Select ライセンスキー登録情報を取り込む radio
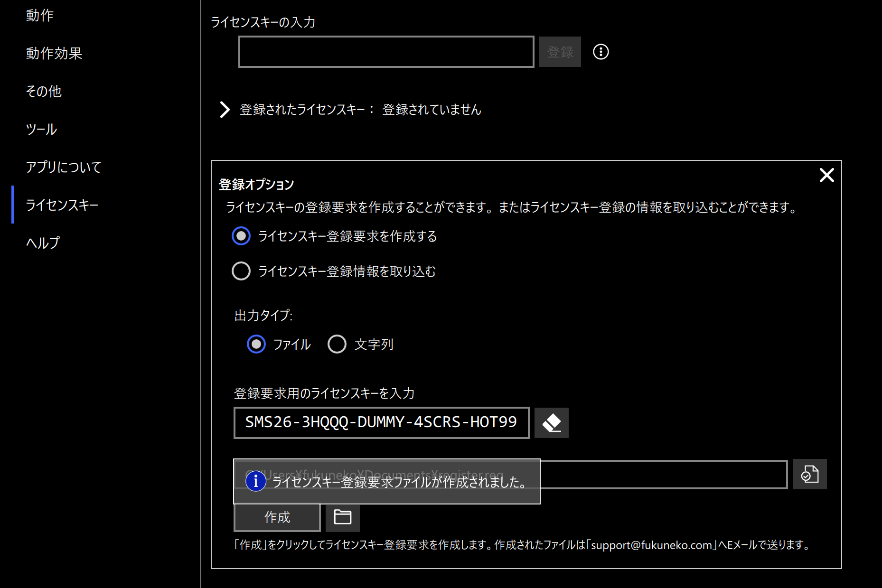882x588 pixels. 241,271
